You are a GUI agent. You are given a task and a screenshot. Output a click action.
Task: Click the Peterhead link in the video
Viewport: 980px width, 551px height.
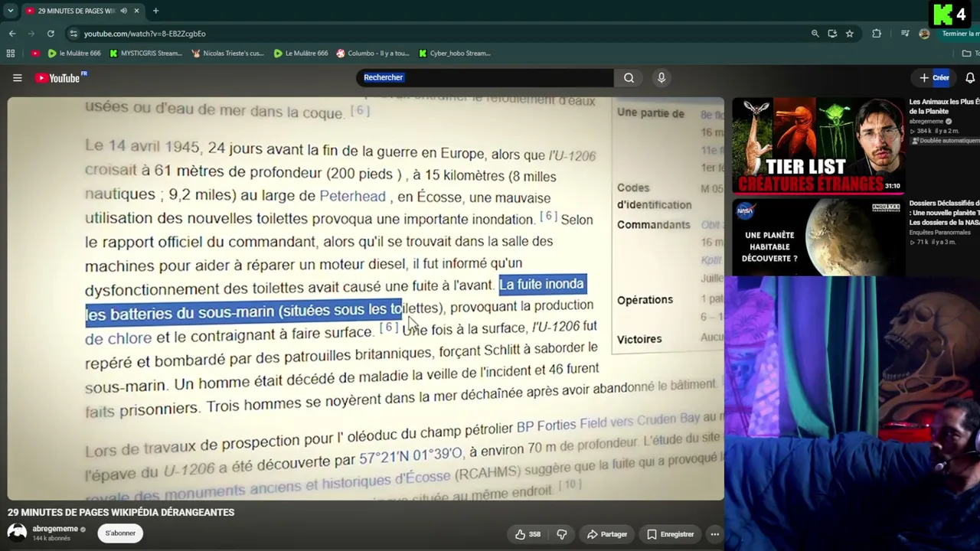click(352, 196)
